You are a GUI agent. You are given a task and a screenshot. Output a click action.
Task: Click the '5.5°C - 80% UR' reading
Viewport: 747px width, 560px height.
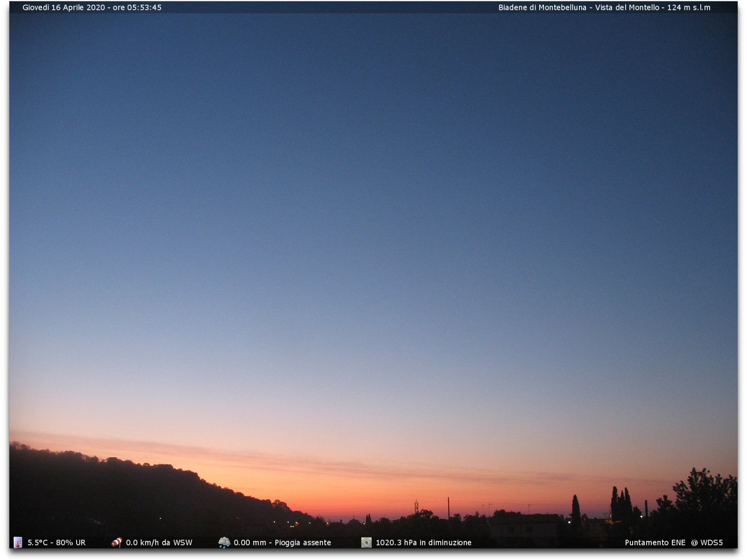56,543
